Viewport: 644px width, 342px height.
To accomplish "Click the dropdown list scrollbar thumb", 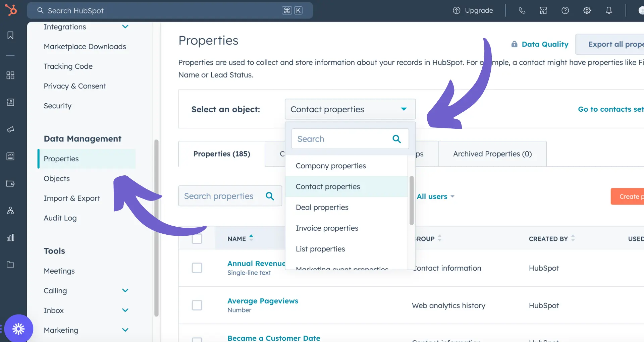I will point(412,201).
